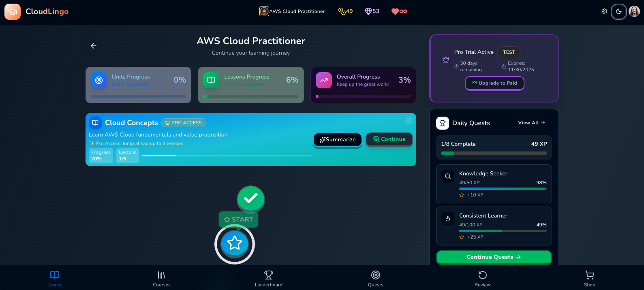Click the Summarize button
The image size is (644, 290).
(x=338, y=139)
